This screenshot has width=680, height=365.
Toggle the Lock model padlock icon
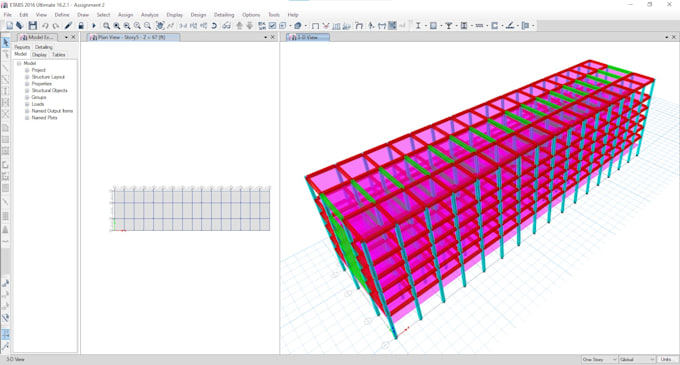(x=81, y=26)
